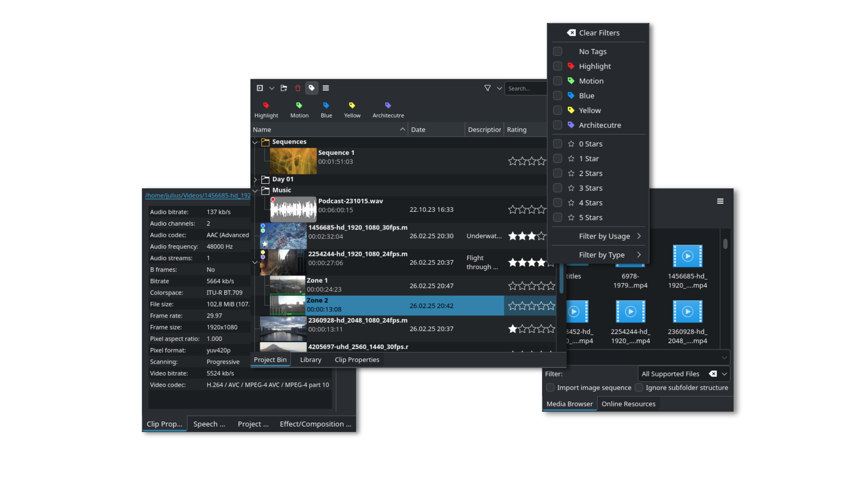Open the file path link in Clip Properties
The image size is (868, 488).
(x=198, y=195)
